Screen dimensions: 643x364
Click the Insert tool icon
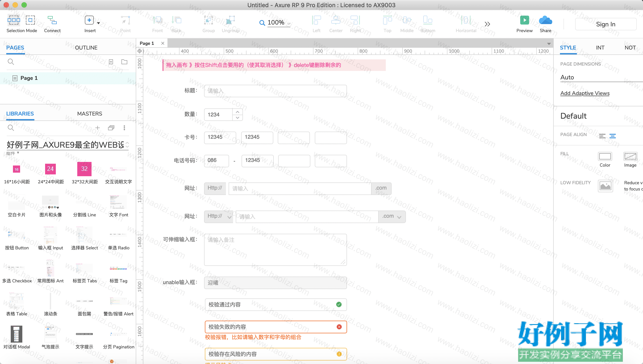click(89, 20)
